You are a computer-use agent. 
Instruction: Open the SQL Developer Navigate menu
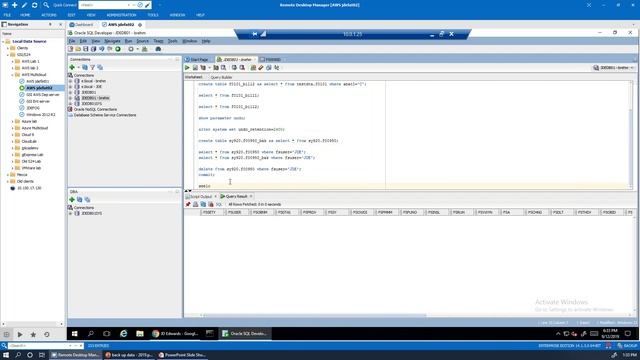112,41
